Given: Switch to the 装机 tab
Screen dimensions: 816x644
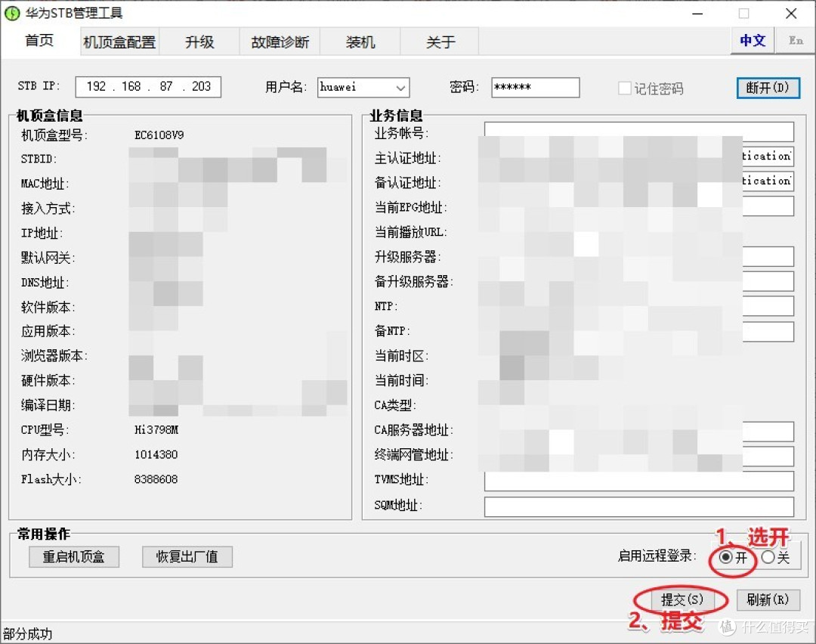Looking at the screenshot, I should (x=360, y=42).
